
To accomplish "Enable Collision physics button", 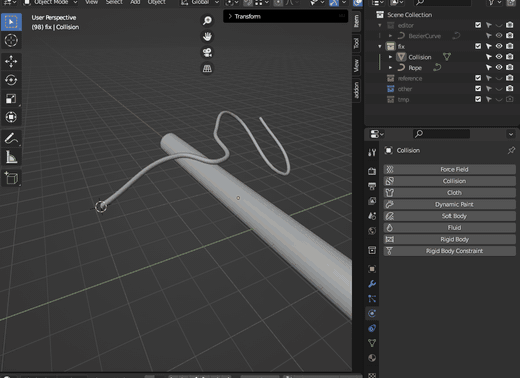I will (450, 181).
